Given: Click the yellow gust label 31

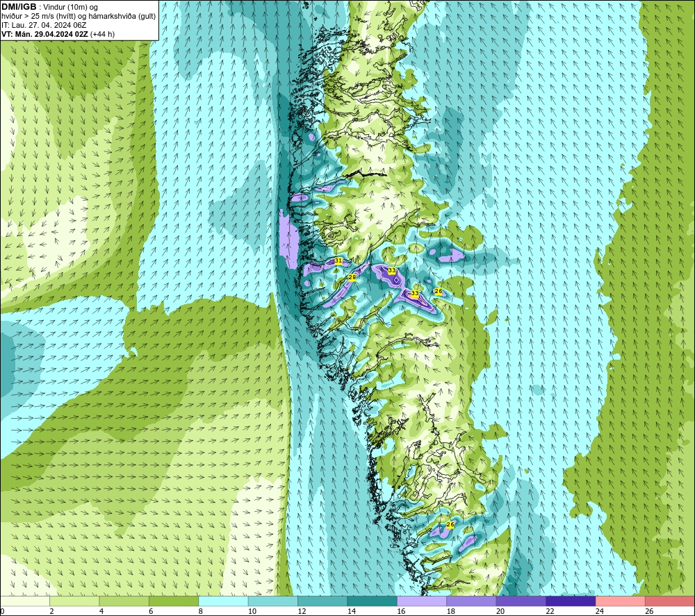Looking at the screenshot, I should [338, 261].
